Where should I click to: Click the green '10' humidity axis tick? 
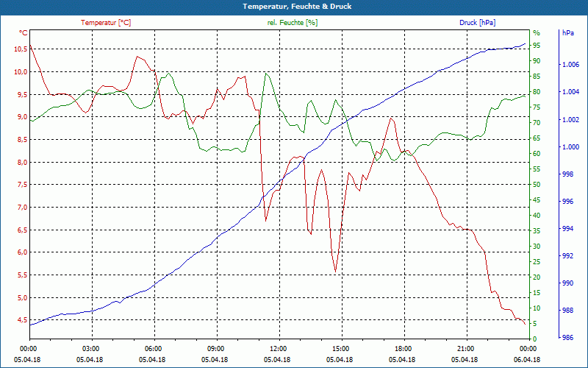[537, 308]
